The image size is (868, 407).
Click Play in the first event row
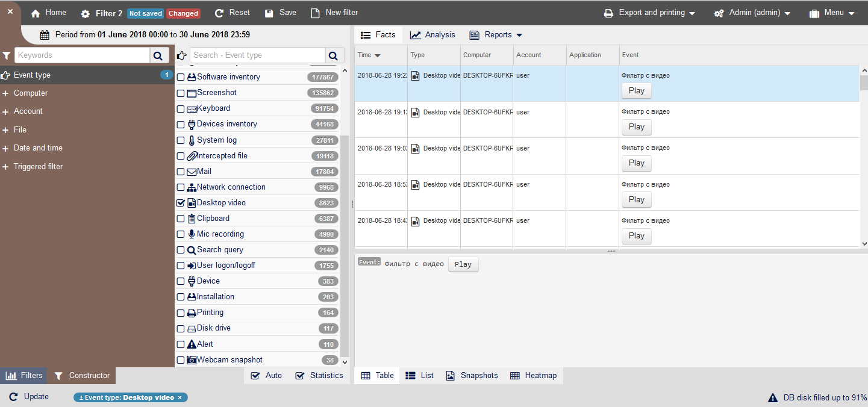click(x=637, y=91)
